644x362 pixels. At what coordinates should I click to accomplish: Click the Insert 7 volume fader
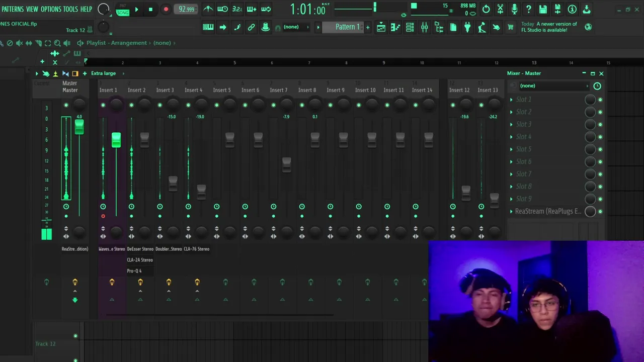tap(287, 165)
